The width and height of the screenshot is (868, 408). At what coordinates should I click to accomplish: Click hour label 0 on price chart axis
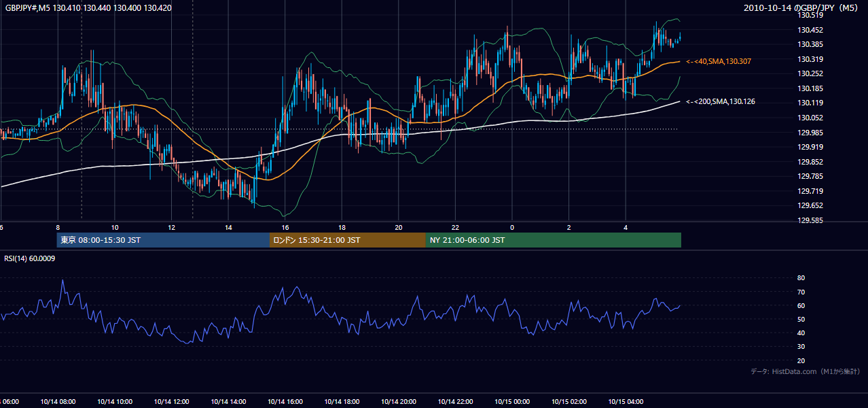tap(512, 227)
